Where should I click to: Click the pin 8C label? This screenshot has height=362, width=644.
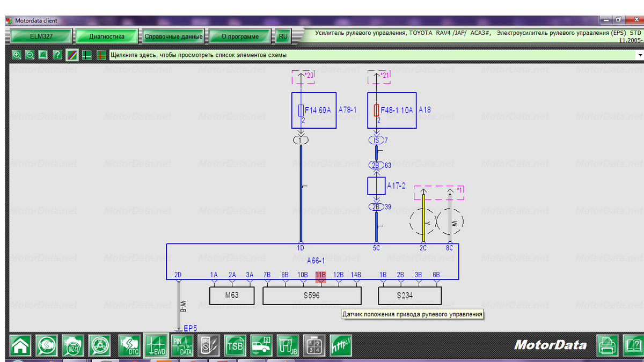click(x=449, y=248)
